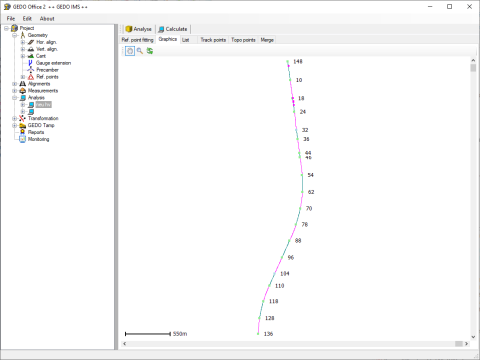
Task: Open the Ref. point fitting tab
Action: click(x=137, y=40)
